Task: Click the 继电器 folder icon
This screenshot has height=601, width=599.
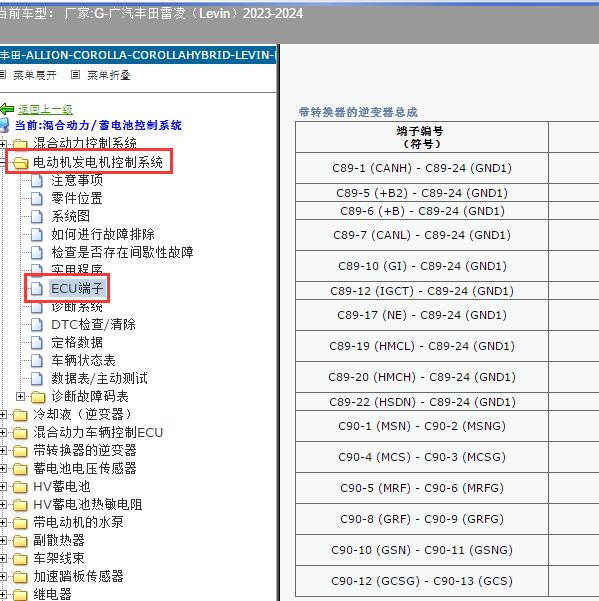Action: tap(20, 595)
